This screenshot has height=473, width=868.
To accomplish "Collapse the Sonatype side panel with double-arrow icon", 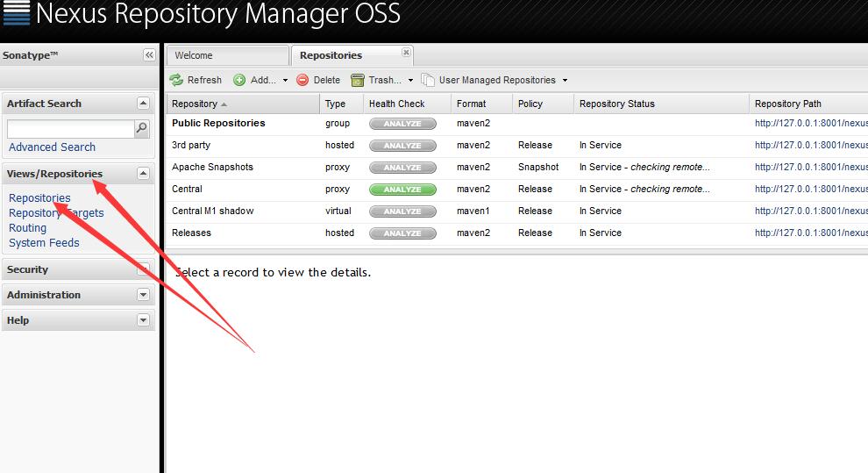I will click(149, 54).
